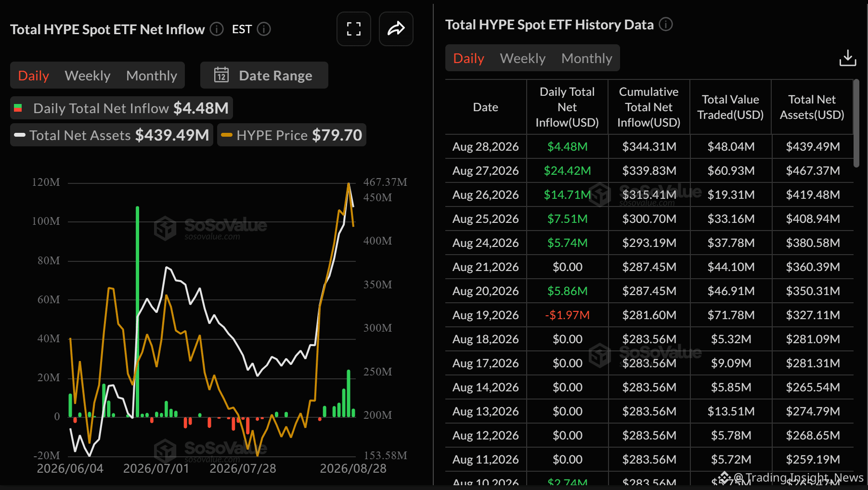Click the Aug 19,2026 date cell

click(x=486, y=315)
